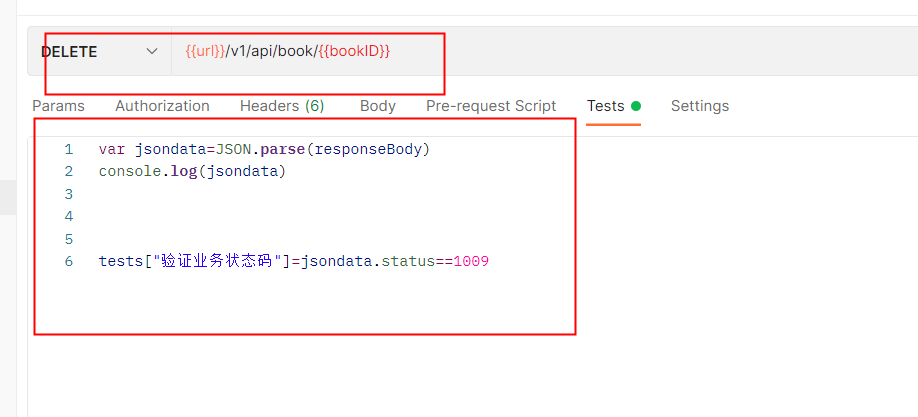Click the console.log(jsondata) statement

pyautogui.click(x=192, y=171)
